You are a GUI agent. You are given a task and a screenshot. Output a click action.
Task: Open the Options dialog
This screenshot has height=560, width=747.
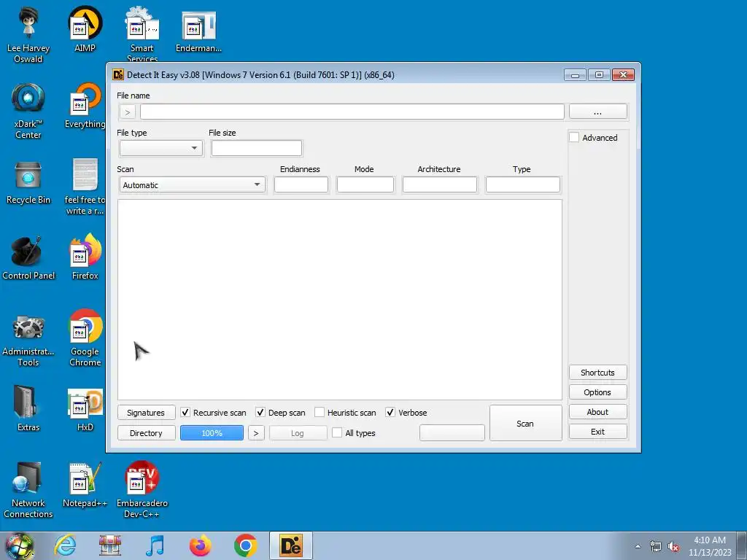click(598, 392)
